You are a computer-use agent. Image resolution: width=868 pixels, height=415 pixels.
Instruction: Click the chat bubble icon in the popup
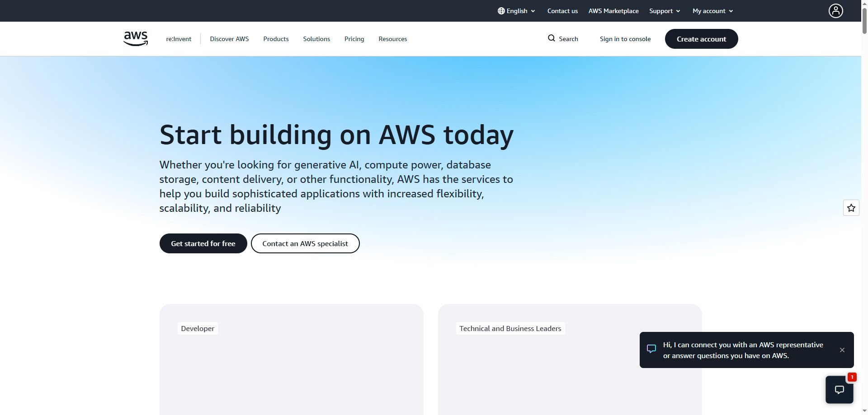pyautogui.click(x=651, y=349)
